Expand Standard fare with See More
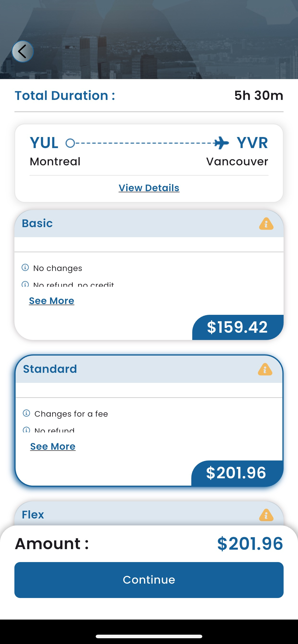This screenshot has height=644, width=298. click(x=53, y=447)
